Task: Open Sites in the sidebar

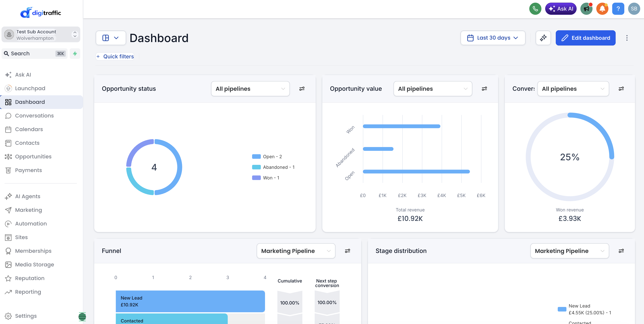Action: (41, 237)
